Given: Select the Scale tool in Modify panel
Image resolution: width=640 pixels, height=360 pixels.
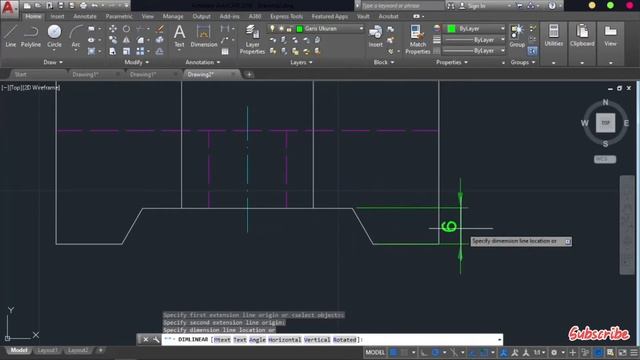Looking at the screenshot, I should 126,51.
